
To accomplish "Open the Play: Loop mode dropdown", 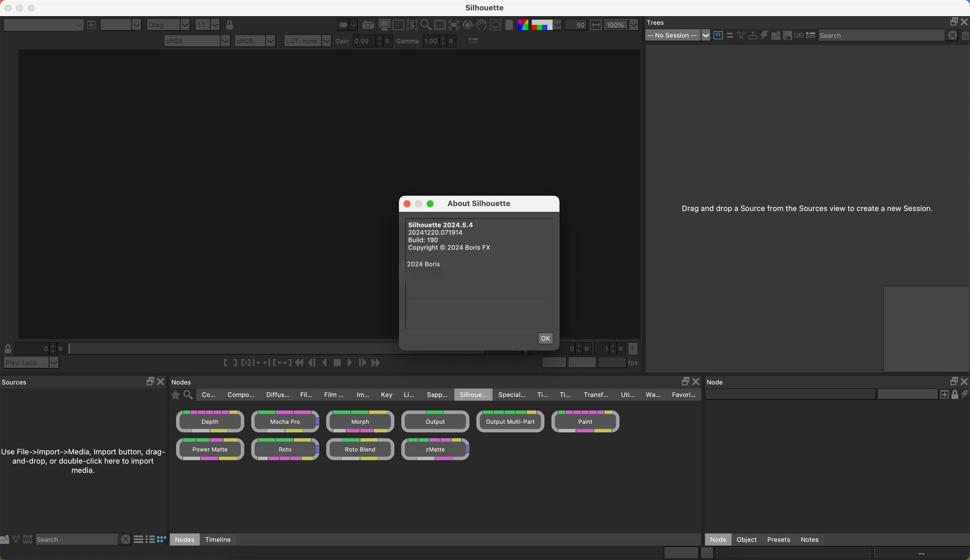I will pyautogui.click(x=31, y=363).
